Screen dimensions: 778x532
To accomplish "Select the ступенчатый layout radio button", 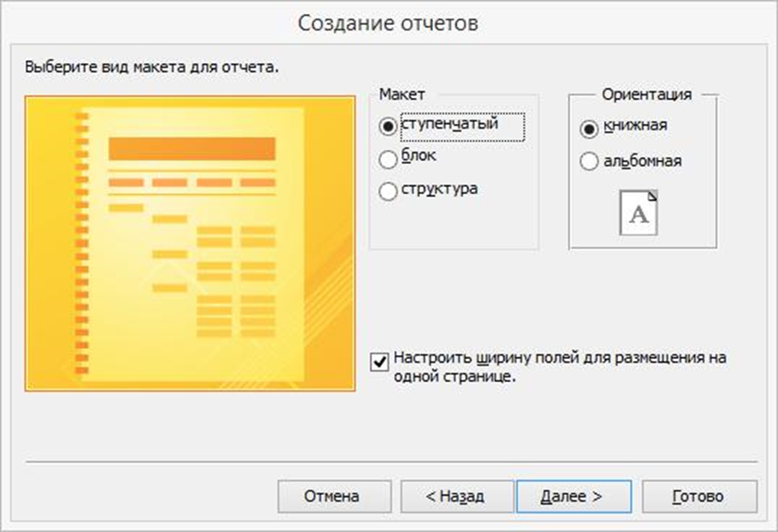I will [388, 126].
